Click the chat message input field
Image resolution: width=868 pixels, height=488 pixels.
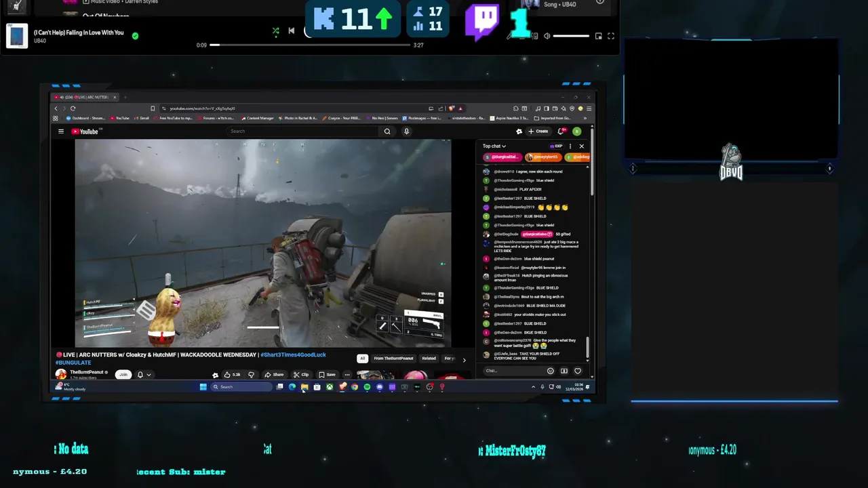click(x=514, y=371)
